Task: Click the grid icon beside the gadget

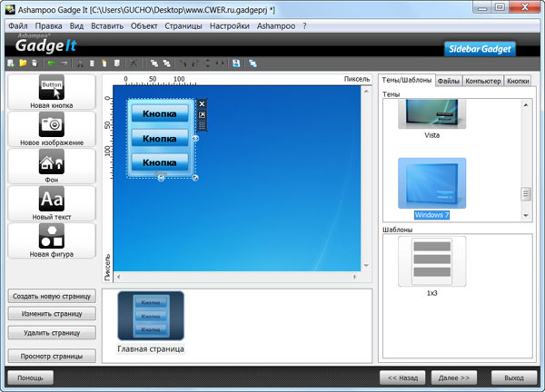Action: [202, 125]
